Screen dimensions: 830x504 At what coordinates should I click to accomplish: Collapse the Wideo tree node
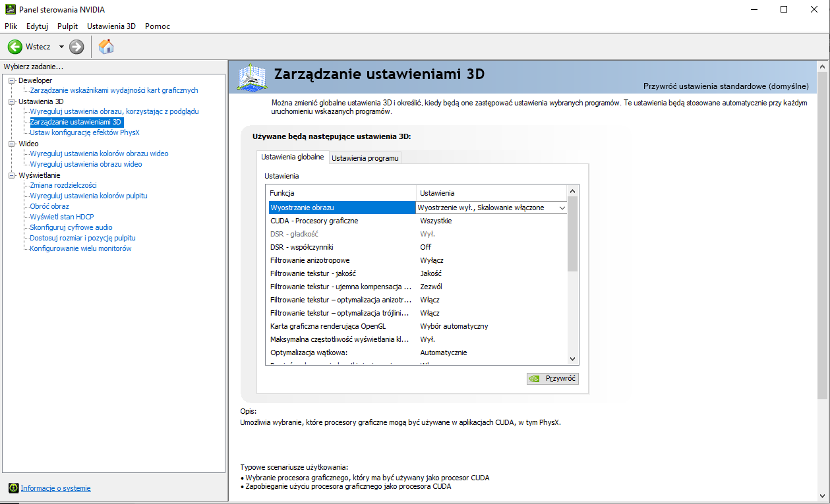pyautogui.click(x=11, y=144)
